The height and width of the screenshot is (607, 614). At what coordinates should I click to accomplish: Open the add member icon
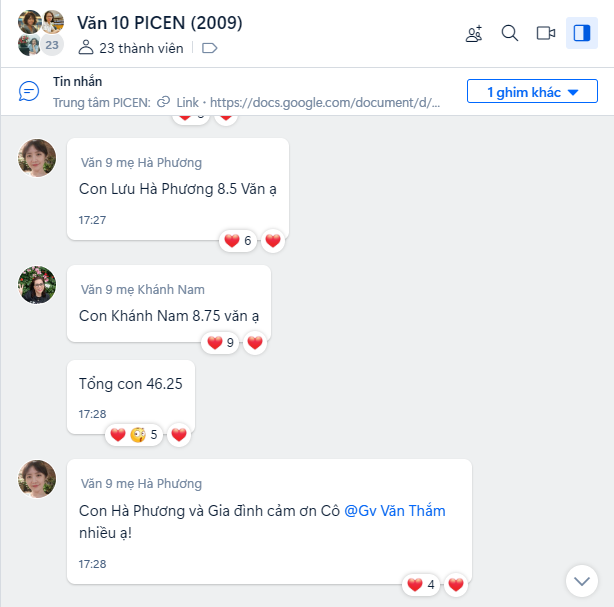click(x=474, y=33)
